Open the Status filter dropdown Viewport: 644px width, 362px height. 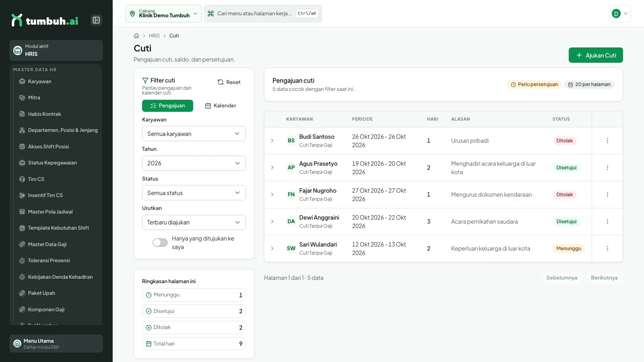point(194,193)
